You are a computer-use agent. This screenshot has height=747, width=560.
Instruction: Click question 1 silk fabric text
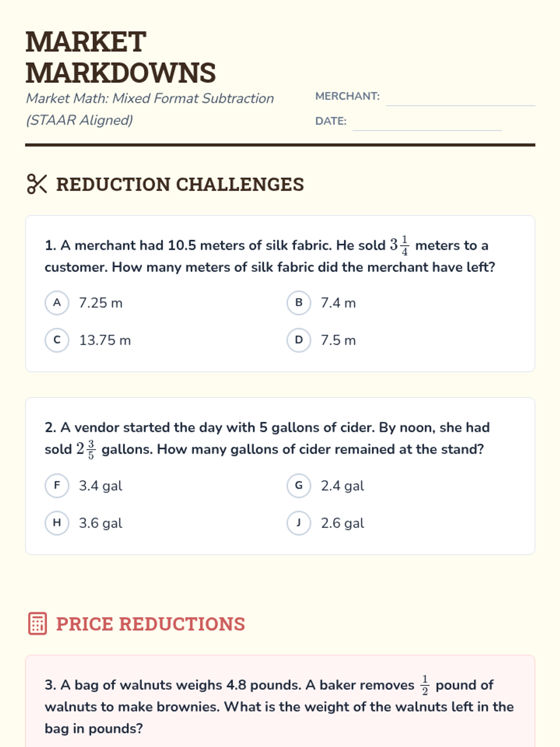[x=270, y=256]
